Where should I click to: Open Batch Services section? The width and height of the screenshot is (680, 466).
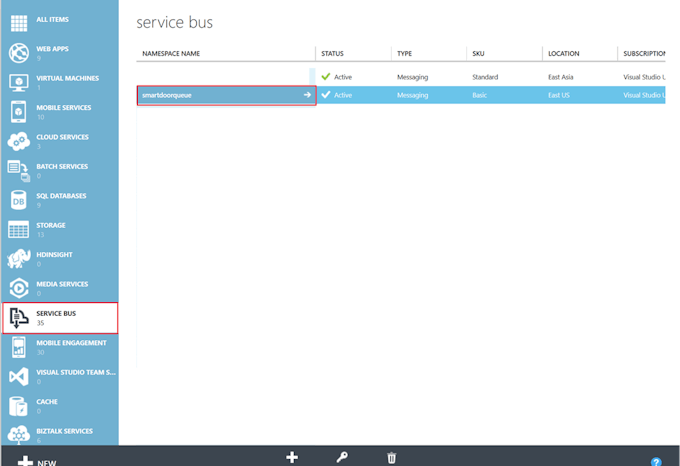[60, 170]
